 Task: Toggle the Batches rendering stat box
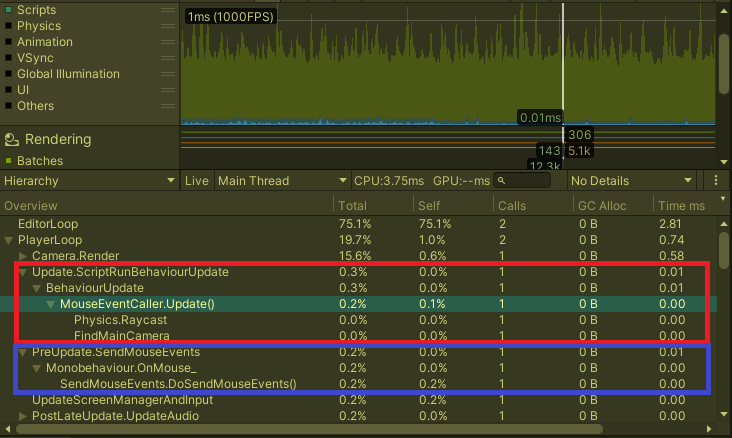point(8,161)
